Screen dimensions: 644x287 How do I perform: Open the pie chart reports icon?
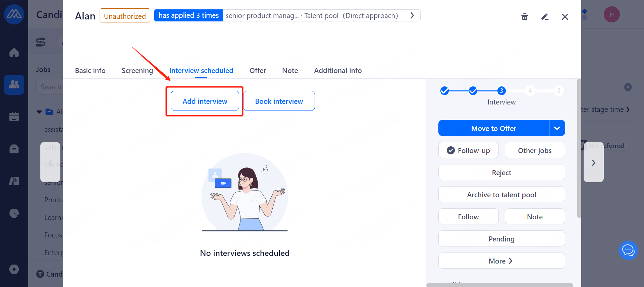tap(14, 213)
